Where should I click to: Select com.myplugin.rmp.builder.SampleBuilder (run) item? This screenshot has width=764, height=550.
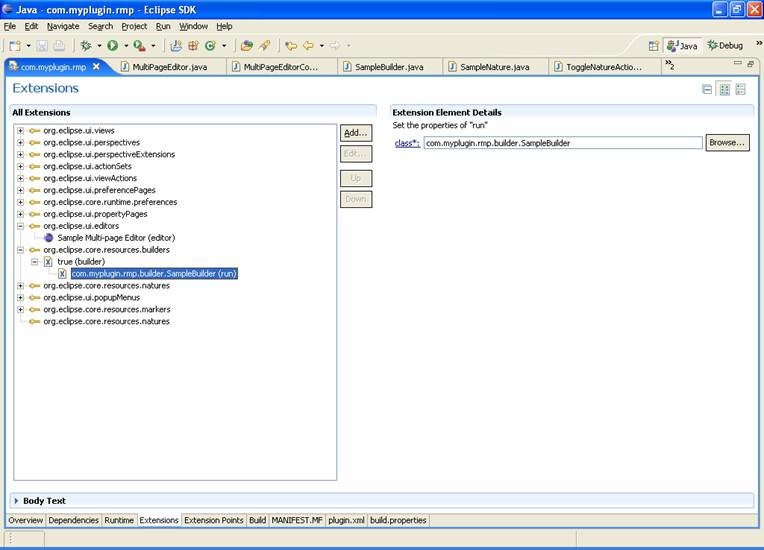point(154,274)
